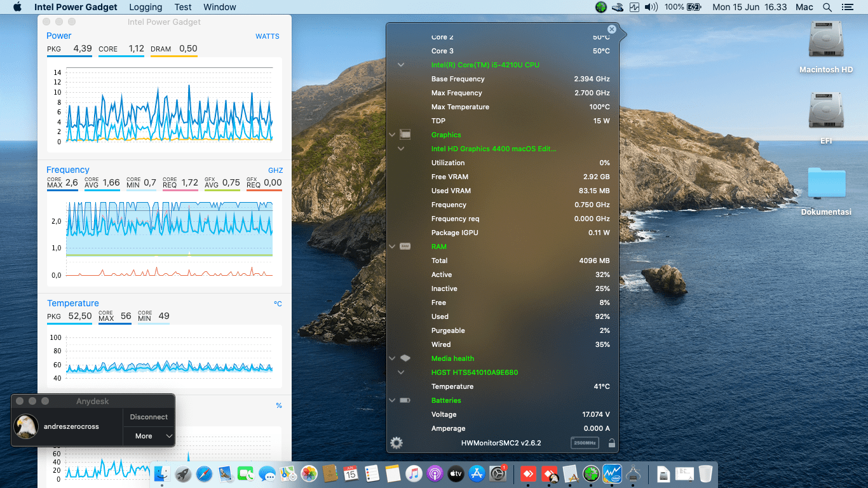Collapse the HGST HTS541010A9E680 drive section

(x=401, y=372)
